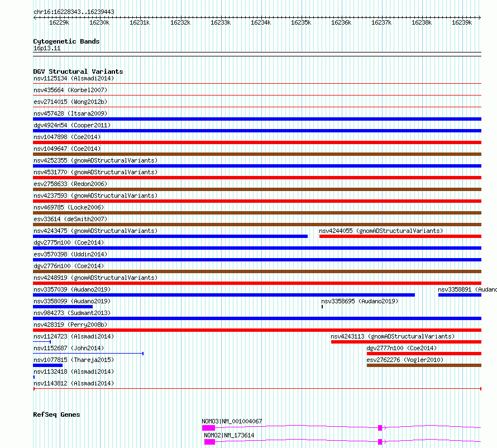
Task: Click nsv1077815 (Thareja2015) label
Action: (x=74, y=360)
